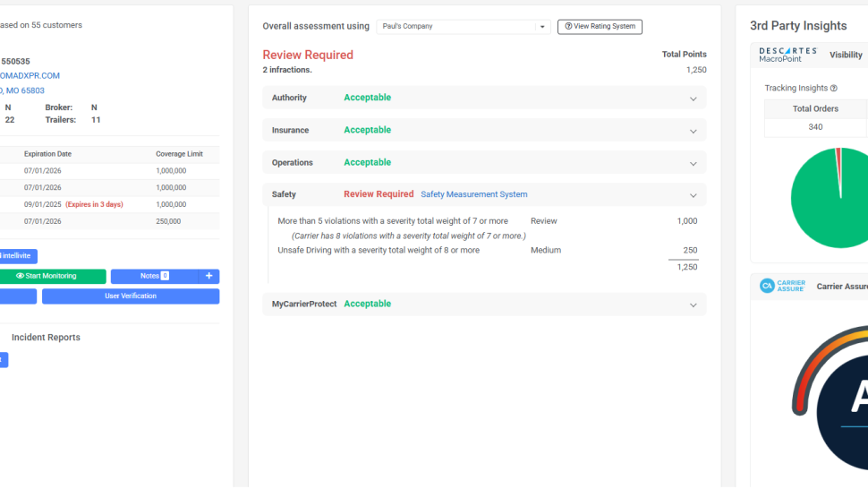Open the Safety Measurement System link
The image size is (868, 489).
point(474,194)
